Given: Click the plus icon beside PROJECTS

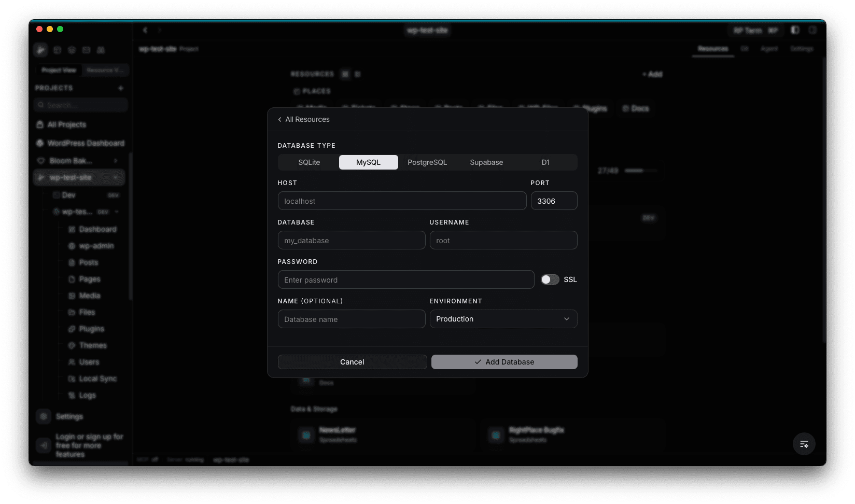Looking at the screenshot, I should [121, 88].
